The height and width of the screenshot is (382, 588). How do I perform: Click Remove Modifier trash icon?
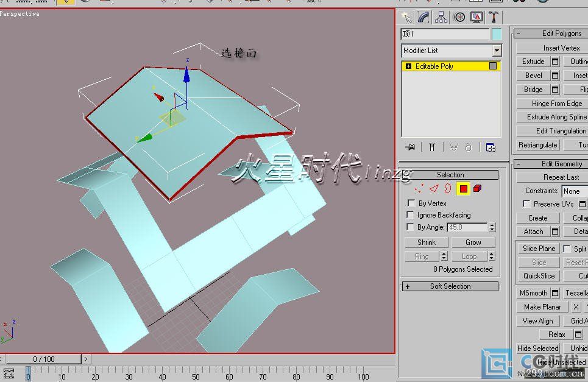pos(468,147)
